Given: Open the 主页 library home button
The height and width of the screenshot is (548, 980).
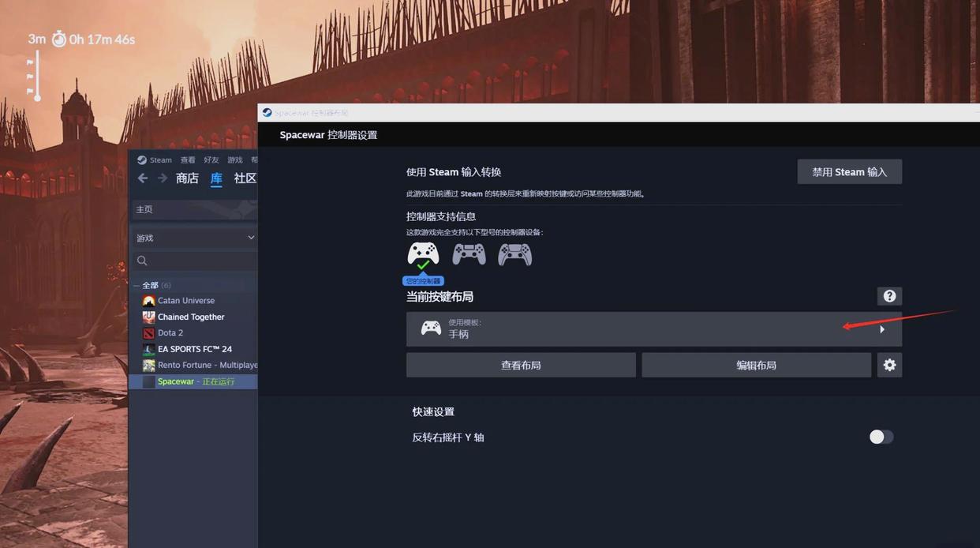Looking at the screenshot, I should tap(193, 209).
